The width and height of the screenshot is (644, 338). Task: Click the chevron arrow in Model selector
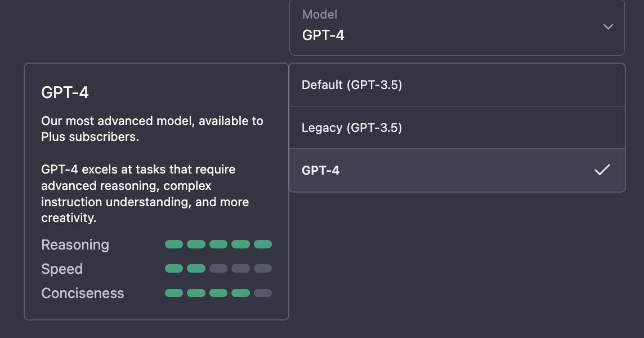(608, 26)
